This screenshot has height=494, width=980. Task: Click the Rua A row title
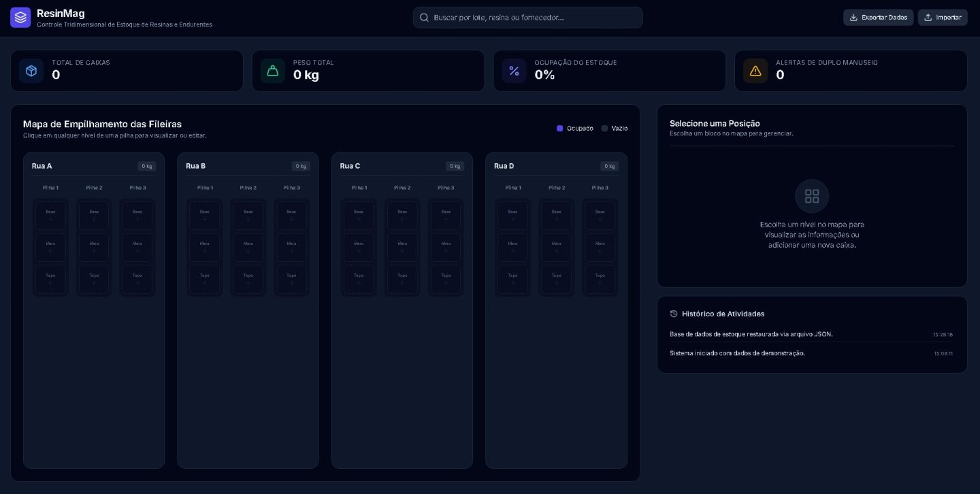(42, 166)
